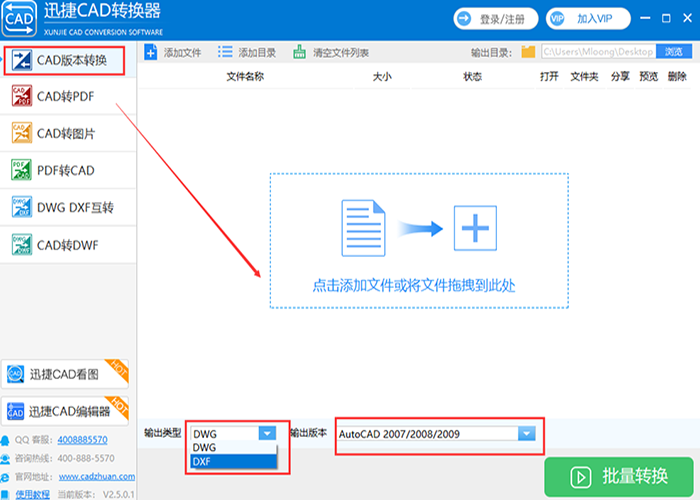Switch to CAD转DWF mode
Image resolution: width=700 pixels, height=500 pixels.
[x=68, y=245]
